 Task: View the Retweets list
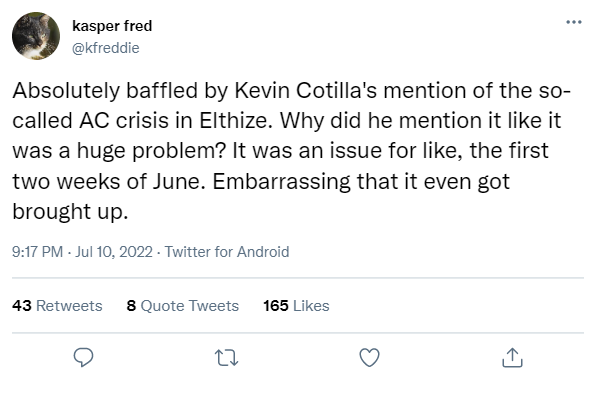click(x=69, y=306)
